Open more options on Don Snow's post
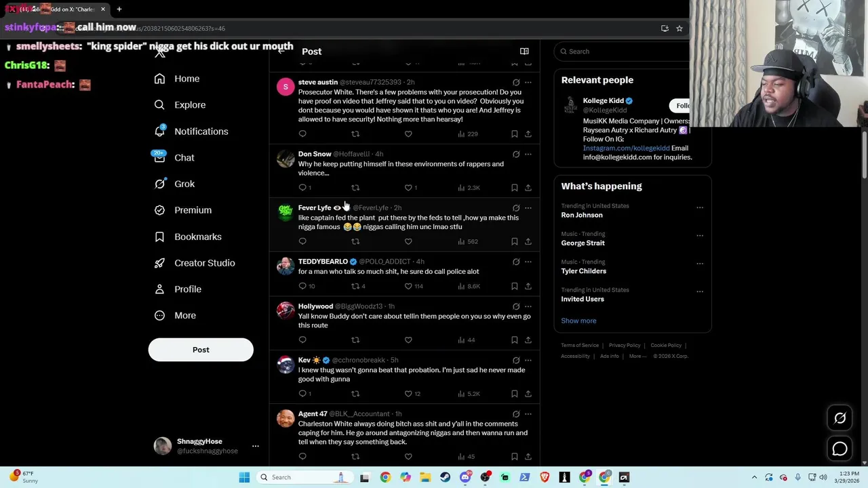Image resolution: width=868 pixels, height=488 pixels. (x=528, y=154)
